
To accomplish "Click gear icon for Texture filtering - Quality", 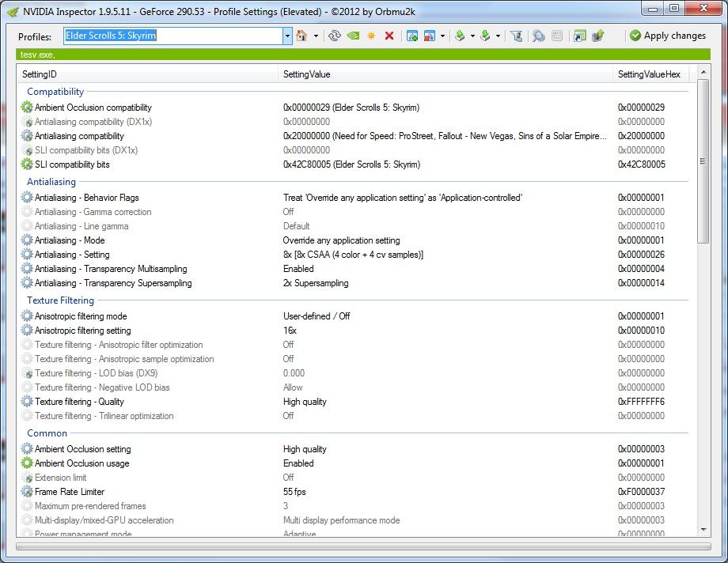I will [27, 402].
